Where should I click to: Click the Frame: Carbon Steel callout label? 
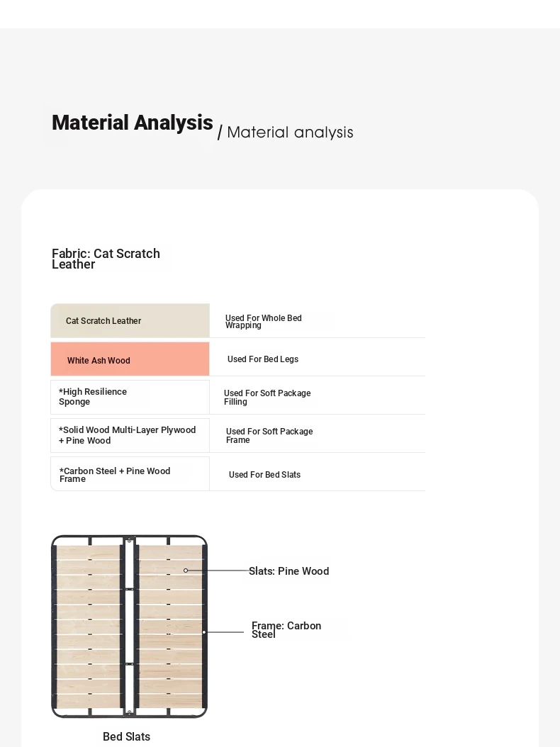pyautogui.click(x=286, y=630)
